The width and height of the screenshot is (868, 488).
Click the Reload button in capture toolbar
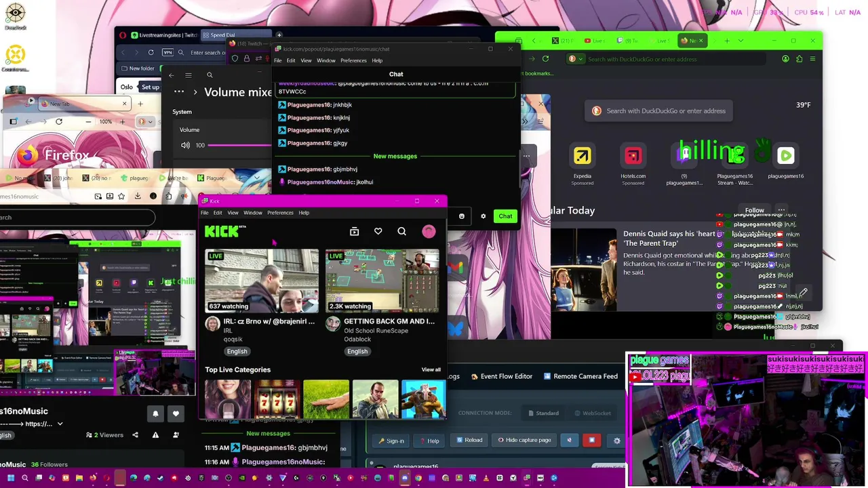coord(469,440)
